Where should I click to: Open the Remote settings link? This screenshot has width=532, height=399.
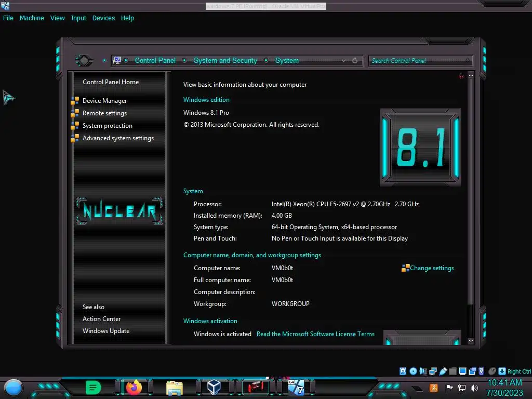pos(104,113)
